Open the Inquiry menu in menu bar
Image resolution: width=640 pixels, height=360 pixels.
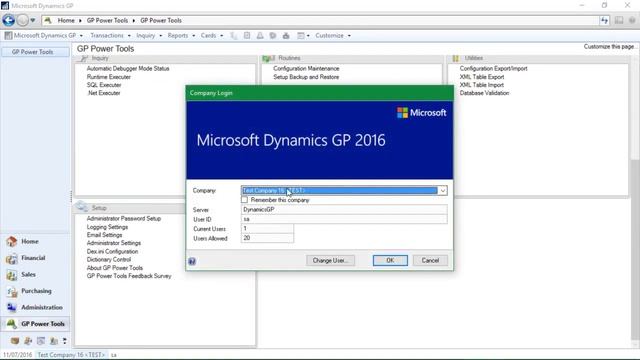149,36
